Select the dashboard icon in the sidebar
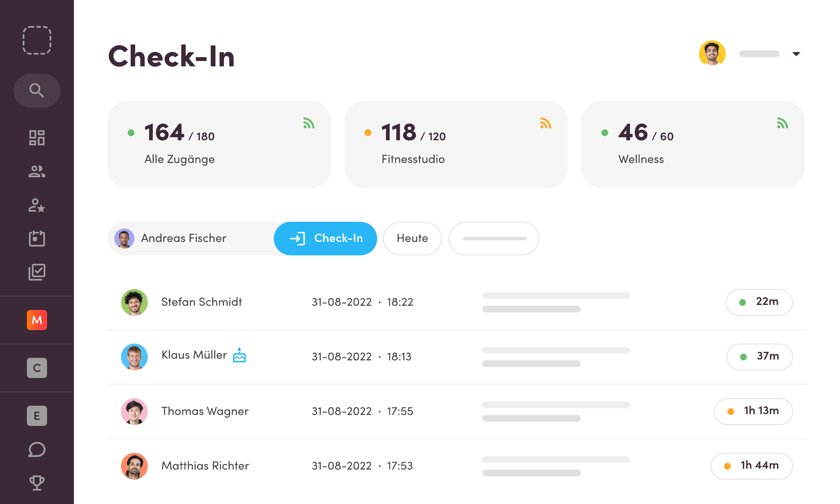This screenshot has height=504, width=840. click(37, 138)
